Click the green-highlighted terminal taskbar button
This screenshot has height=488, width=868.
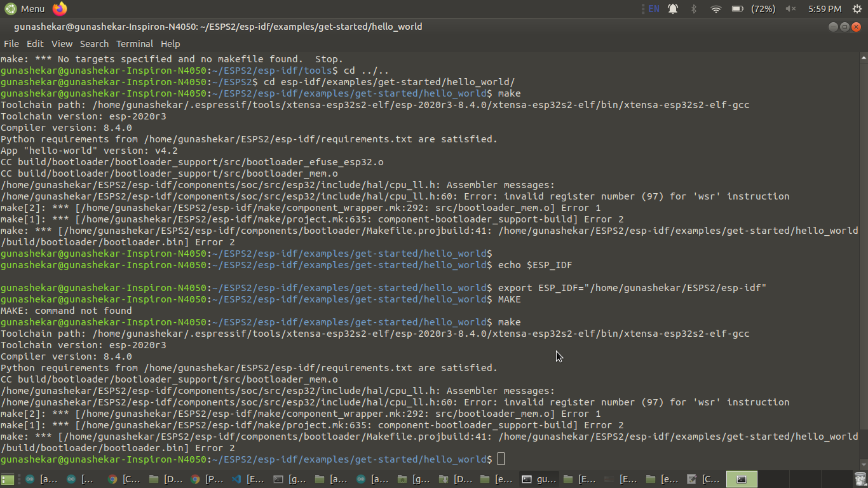click(x=742, y=479)
